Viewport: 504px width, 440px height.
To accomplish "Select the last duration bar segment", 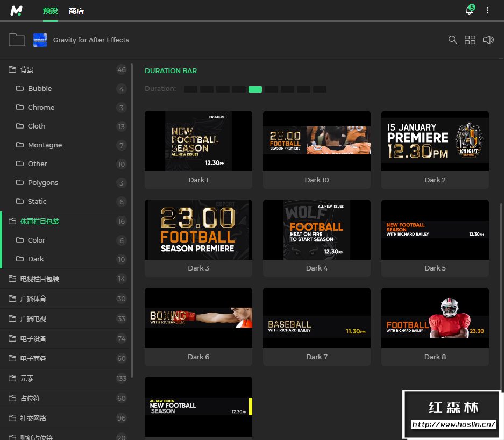I will [x=320, y=89].
